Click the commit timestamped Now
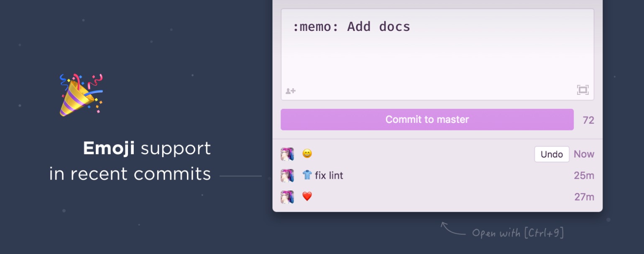The height and width of the screenshot is (254, 644). pyautogui.click(x=584, y=154)
